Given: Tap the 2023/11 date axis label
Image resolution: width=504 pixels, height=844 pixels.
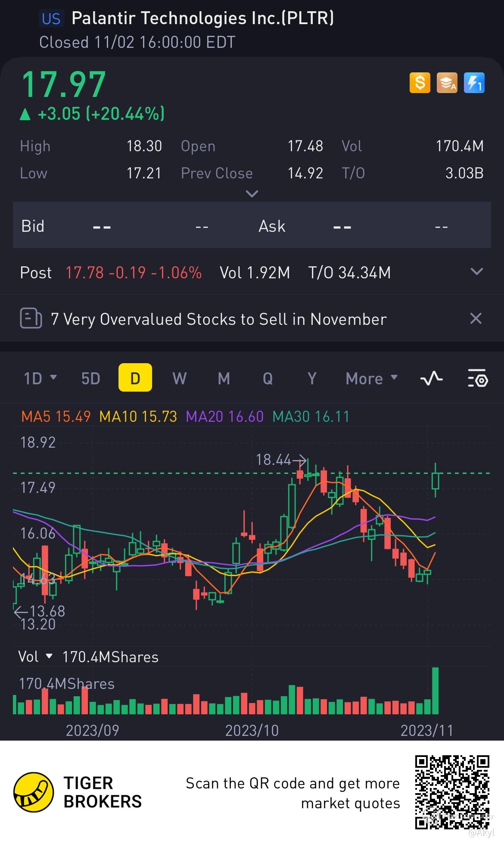Looking at the screenshot, I should (427, 730).
